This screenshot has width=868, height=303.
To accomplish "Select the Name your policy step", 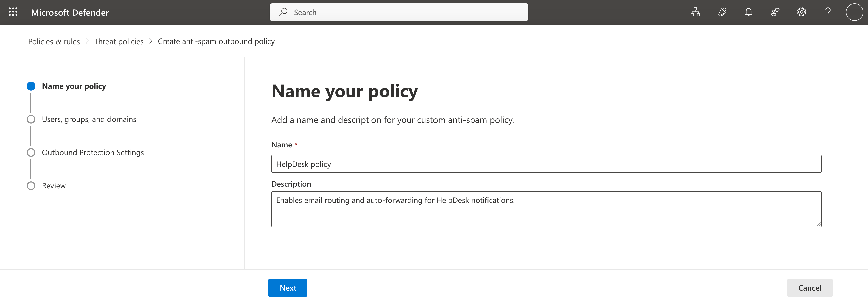I will click(74, 86).
